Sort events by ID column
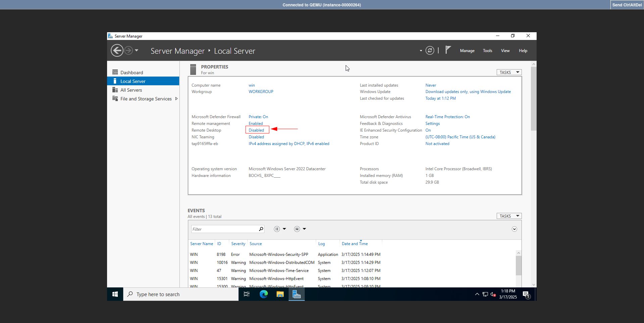Screen dimensions: 644x323 [x=219, y=244]
